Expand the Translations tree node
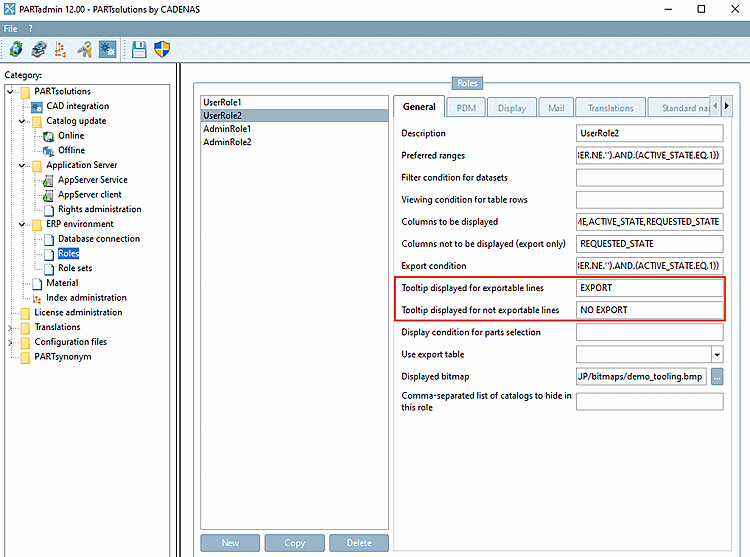The width and height of the screenshot is (750, 557). [10, 328]
